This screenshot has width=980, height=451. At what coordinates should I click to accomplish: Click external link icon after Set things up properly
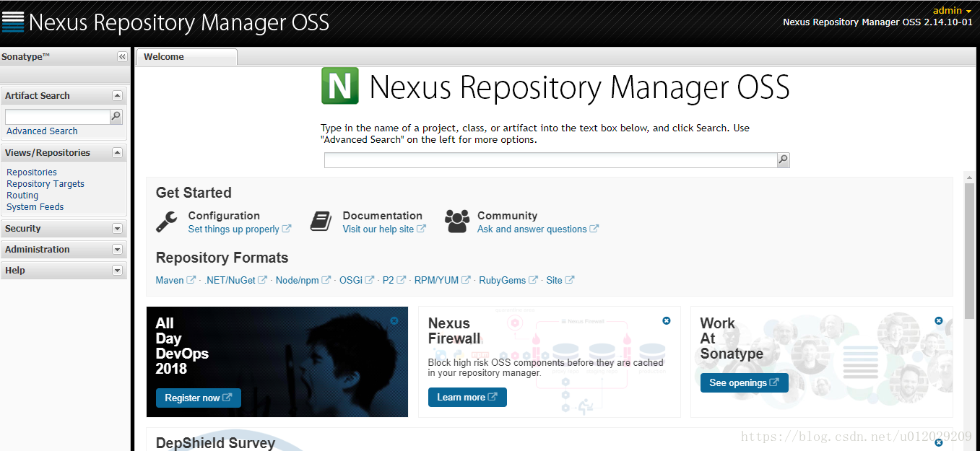point(287,229)
